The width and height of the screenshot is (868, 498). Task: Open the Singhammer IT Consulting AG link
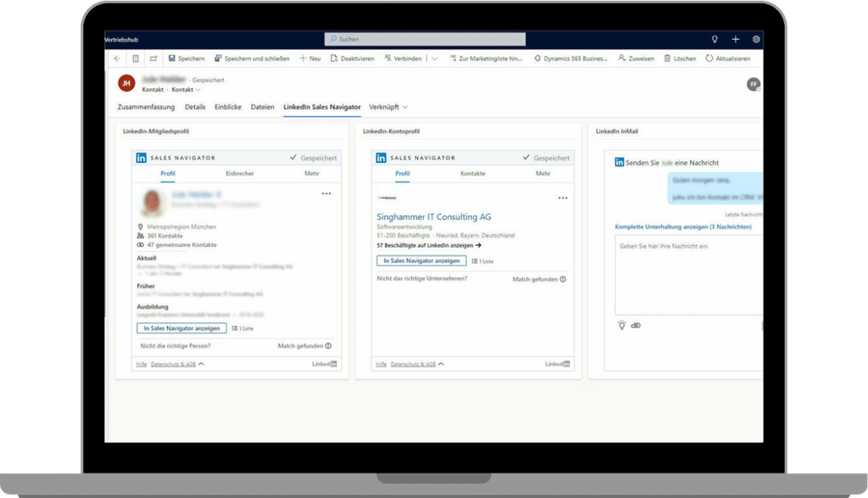(433, 216)
